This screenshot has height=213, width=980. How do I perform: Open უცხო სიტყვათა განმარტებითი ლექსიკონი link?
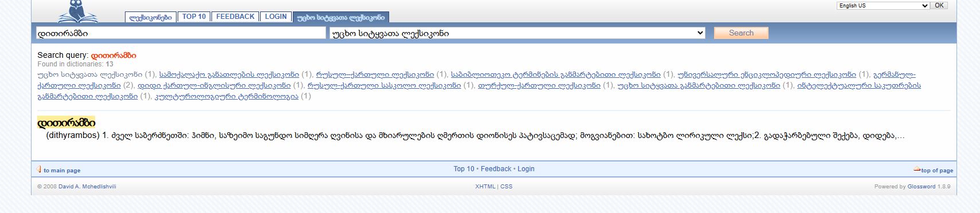click(x=699, y=85)
